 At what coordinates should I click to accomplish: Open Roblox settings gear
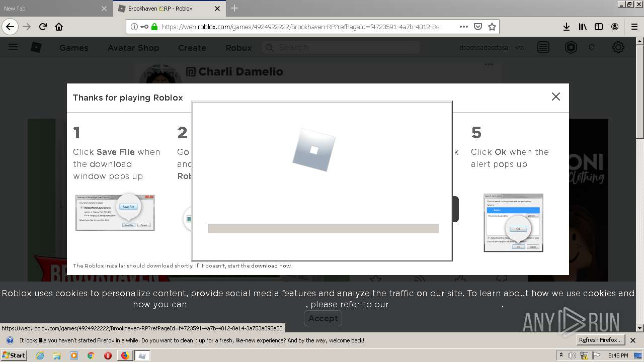(618, 47)
